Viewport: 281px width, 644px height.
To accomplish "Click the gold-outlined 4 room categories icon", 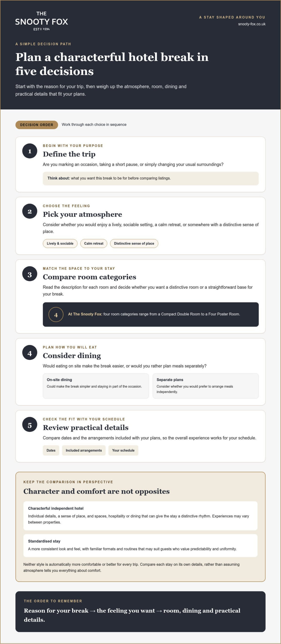I will [56, 314].
